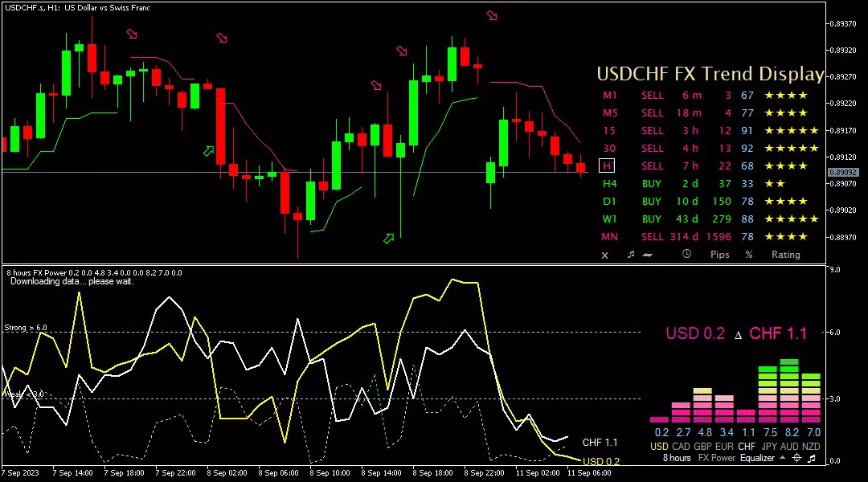This screenshot has height=482, width=868.
Task: Click the SELL signal in M1 row
Action: pyautogui.click(x=653, y=95)
